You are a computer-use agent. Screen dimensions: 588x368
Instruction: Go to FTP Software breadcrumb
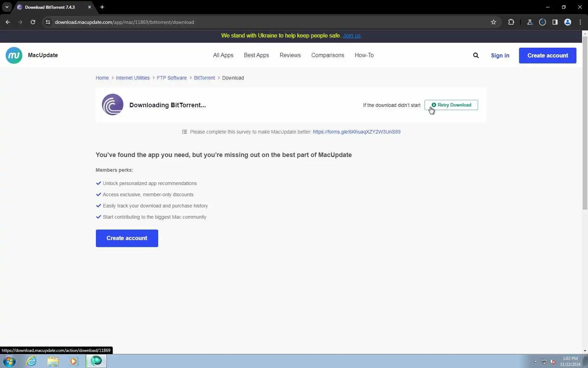click(x=172, y=78)
